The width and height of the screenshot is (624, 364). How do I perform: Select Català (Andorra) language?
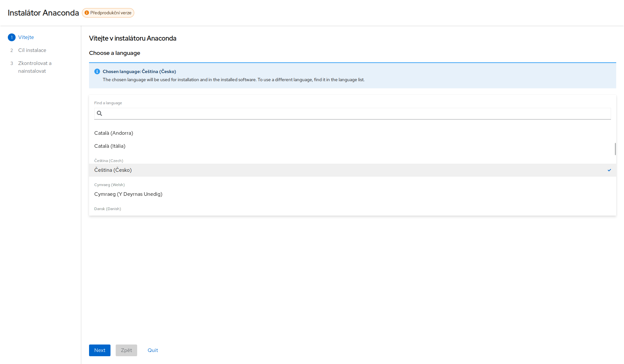(x=114, y=133)
